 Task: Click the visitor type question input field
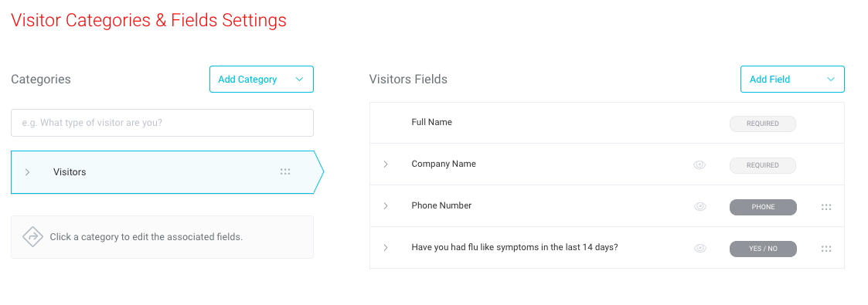pyautogui.click(x=162, y=123)
